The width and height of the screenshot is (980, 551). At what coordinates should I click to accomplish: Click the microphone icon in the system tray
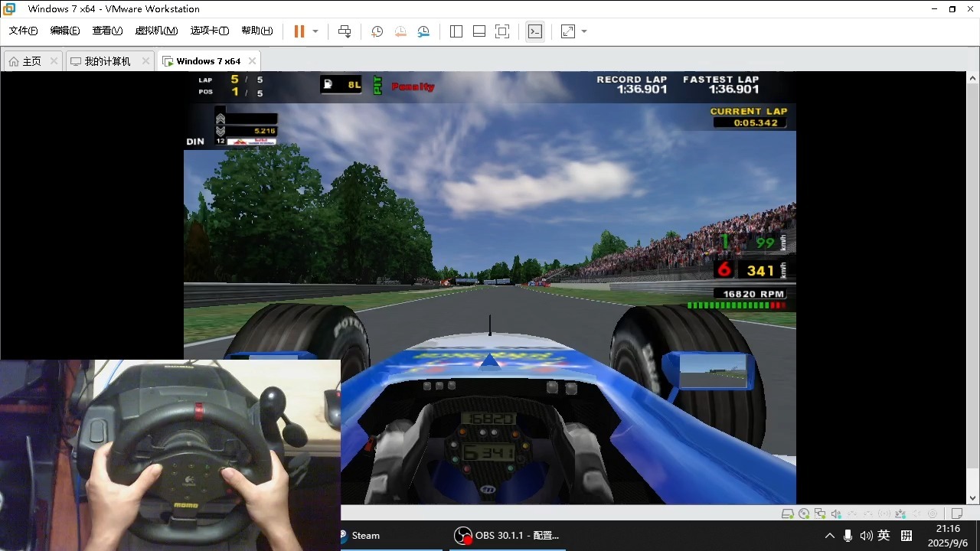[848, 536]
